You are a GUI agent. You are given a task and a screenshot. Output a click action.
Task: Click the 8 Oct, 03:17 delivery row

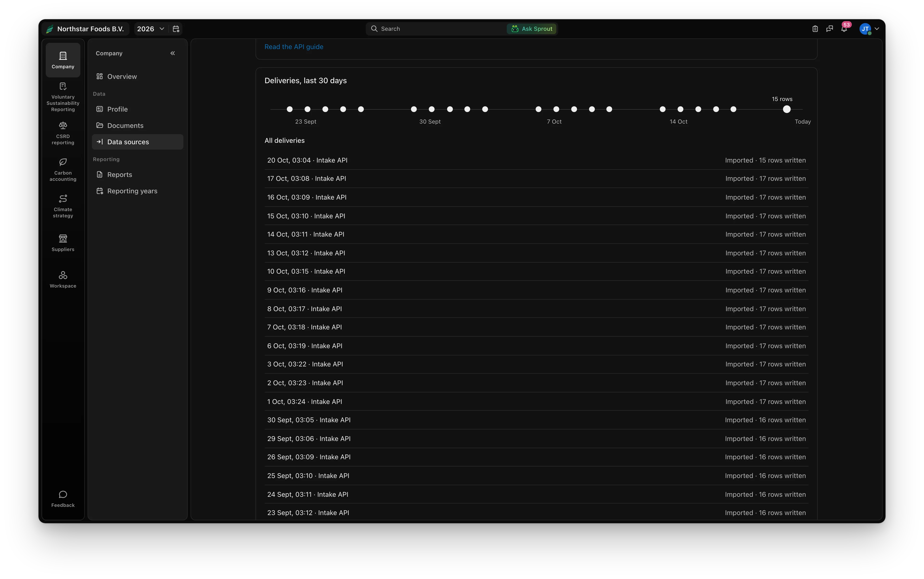[537, 309]
